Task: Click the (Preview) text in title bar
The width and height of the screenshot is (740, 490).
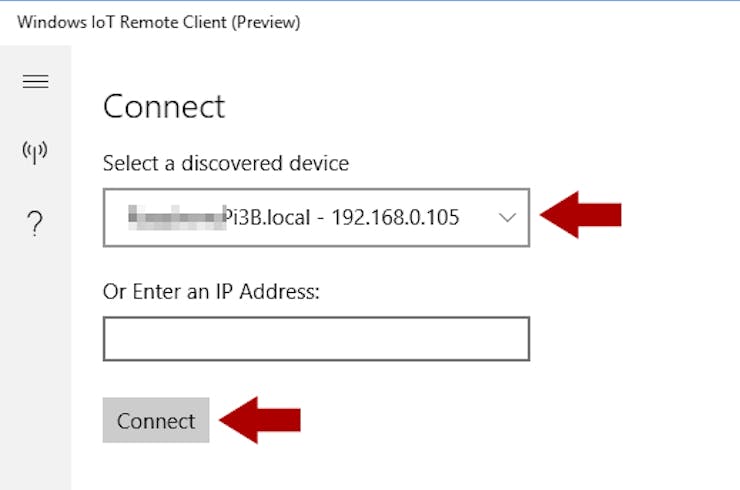Action: (266, 22)
